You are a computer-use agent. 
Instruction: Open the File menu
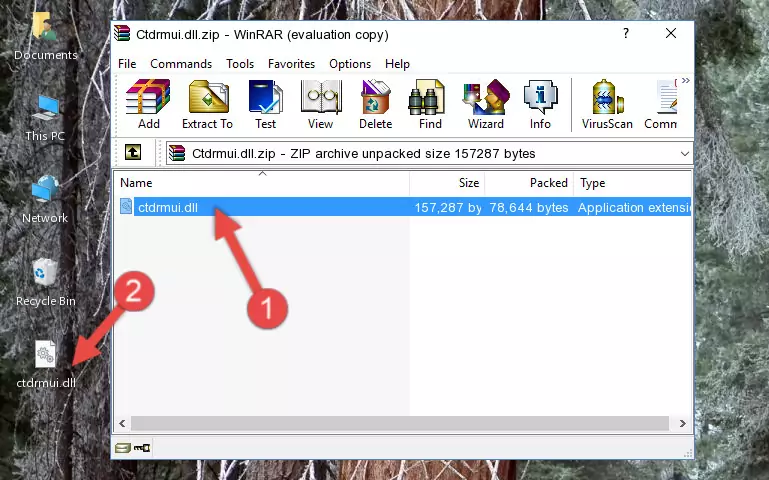(127, 64)
